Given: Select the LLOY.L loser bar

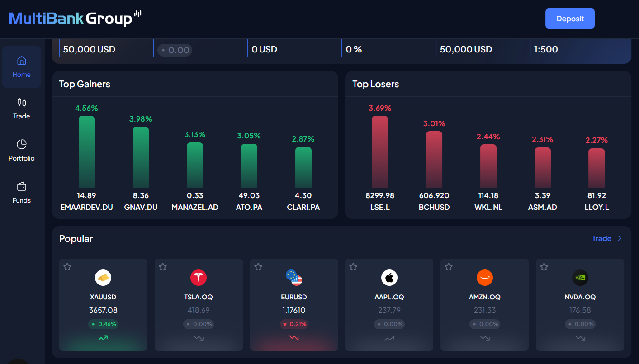Looking at the screenshot, I should (x=596, y=168).
